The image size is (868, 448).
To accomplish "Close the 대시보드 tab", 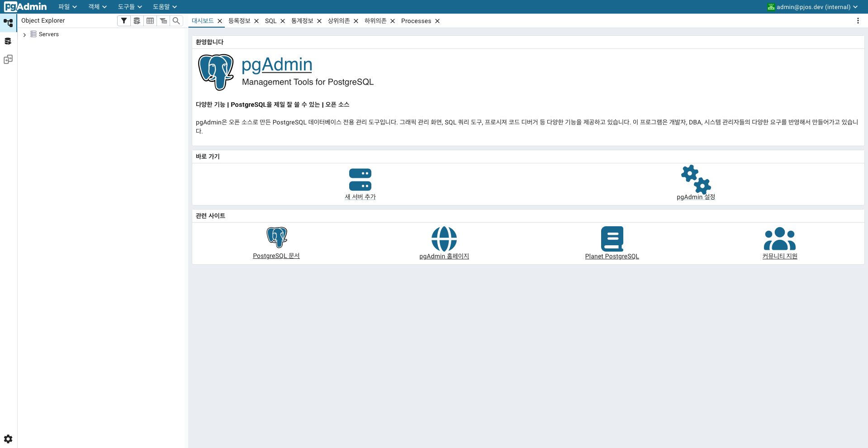I will coord(220,21).
